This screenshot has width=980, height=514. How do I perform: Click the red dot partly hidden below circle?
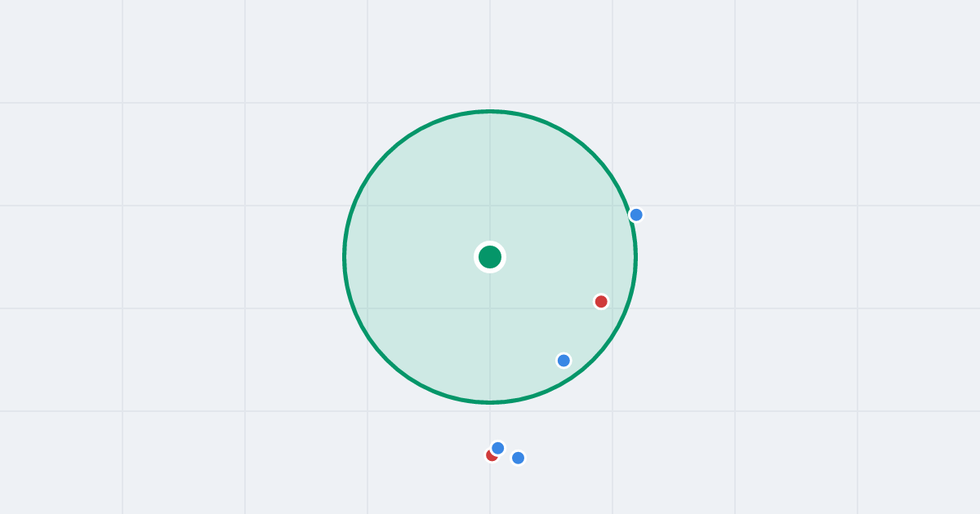point(490,456)
